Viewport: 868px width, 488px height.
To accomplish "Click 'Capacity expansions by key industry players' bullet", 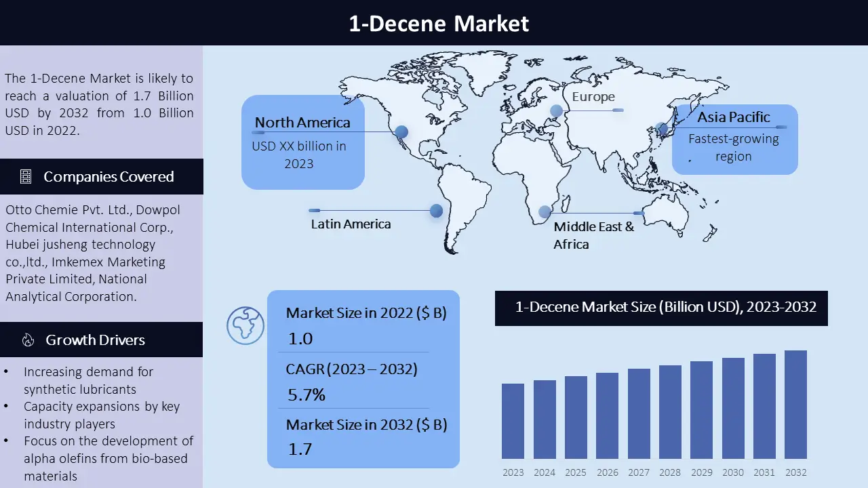I will tap(102, 415).
